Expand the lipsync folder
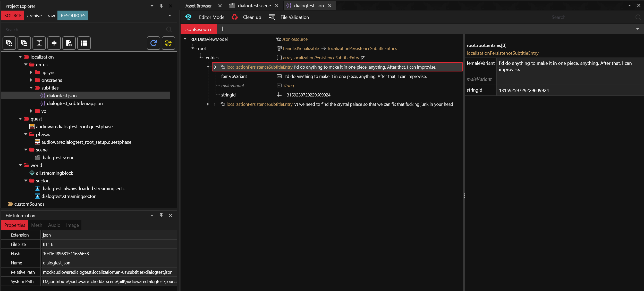The width and height of the screenshot is (644, 291). pyautogui.click(x=31, y=72)
